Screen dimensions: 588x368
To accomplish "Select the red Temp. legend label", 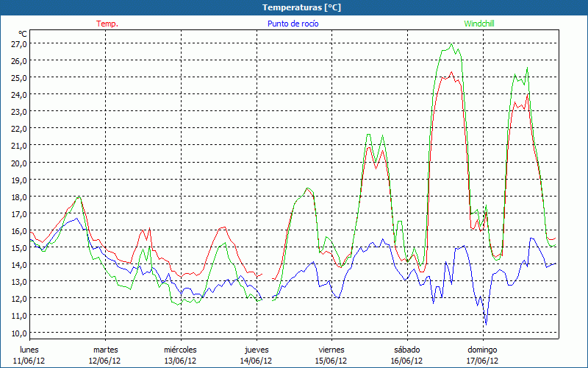I will [x=107, y=24].
